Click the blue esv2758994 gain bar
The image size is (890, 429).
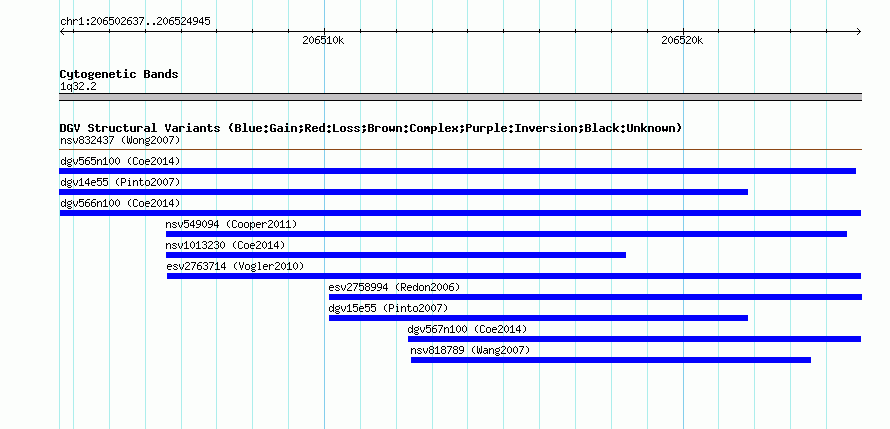(x=595, y=297)
